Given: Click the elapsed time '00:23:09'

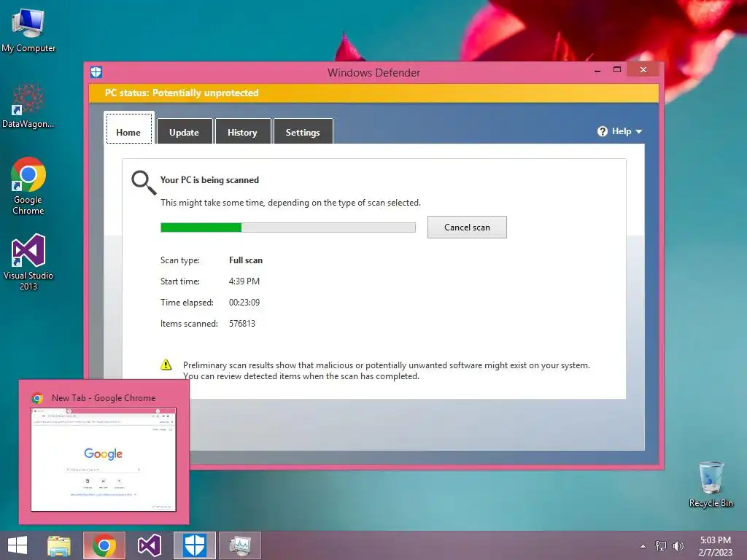Looking at the screenshot, I should (244, 303).
